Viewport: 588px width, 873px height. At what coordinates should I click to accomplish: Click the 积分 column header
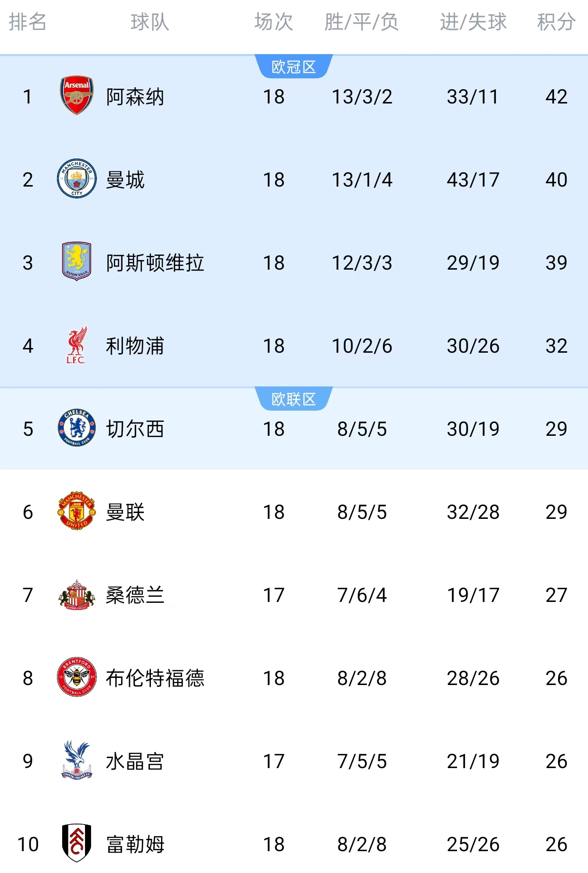click(x=556, y=22)
